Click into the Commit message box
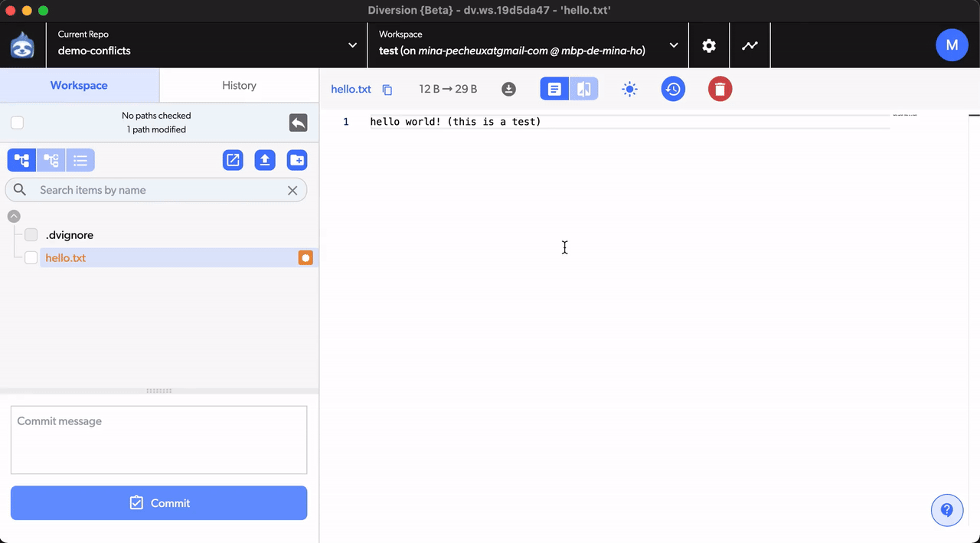Image resolution: width=980 pixels, height=543 pixels. (158, 440)
